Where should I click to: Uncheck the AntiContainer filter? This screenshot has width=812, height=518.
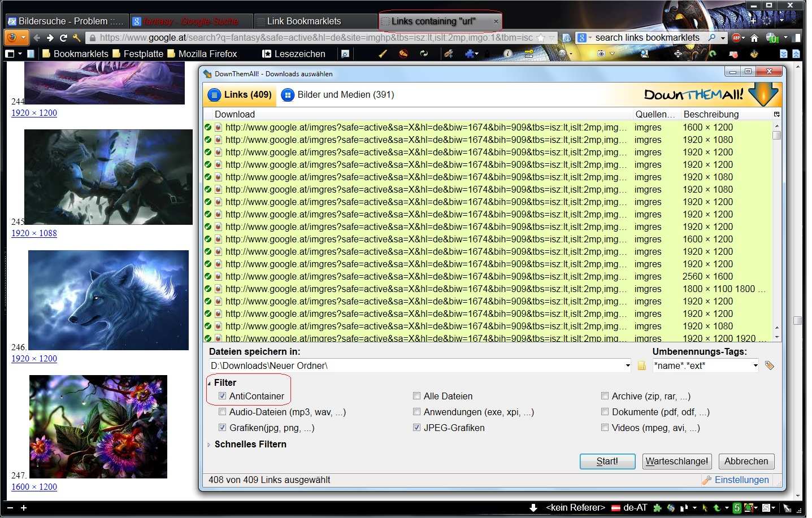click(223, 396)
